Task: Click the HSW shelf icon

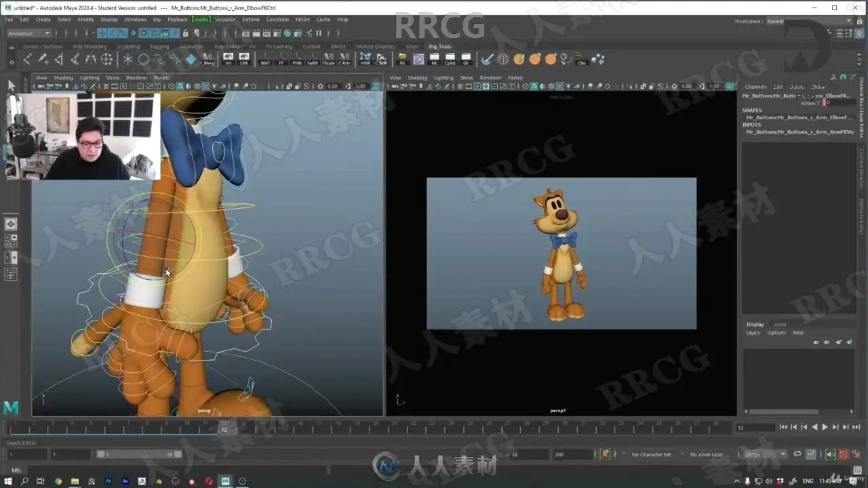Action: click(366, 59)
